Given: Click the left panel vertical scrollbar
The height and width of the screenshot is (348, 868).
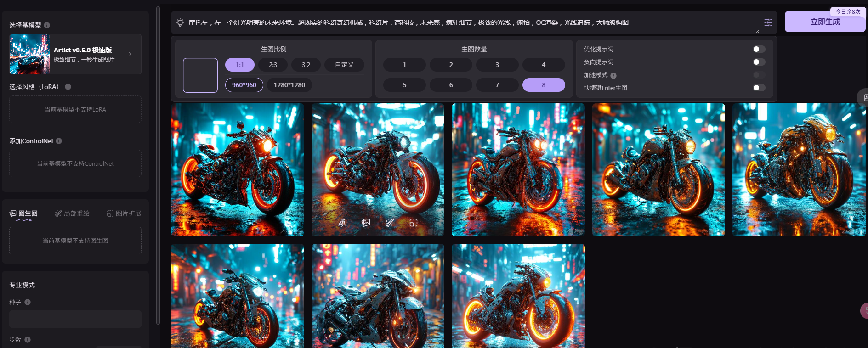Looking at the screenshot, I should [158, 165].
